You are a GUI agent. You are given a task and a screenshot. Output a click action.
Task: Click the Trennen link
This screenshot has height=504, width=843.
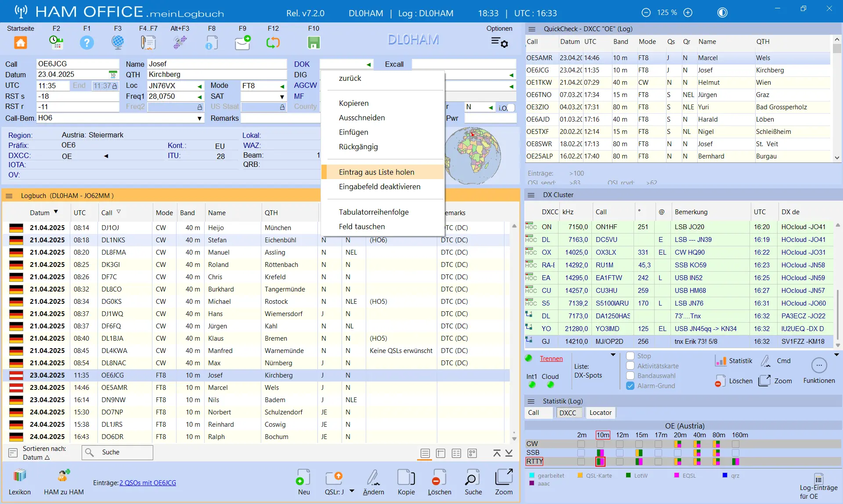point(551,359)
